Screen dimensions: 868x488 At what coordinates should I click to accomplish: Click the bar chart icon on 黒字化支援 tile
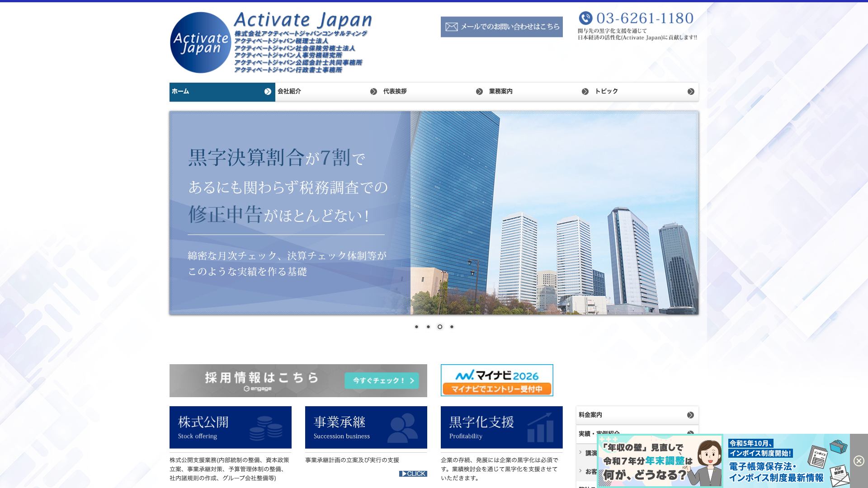tap(541, 428)
